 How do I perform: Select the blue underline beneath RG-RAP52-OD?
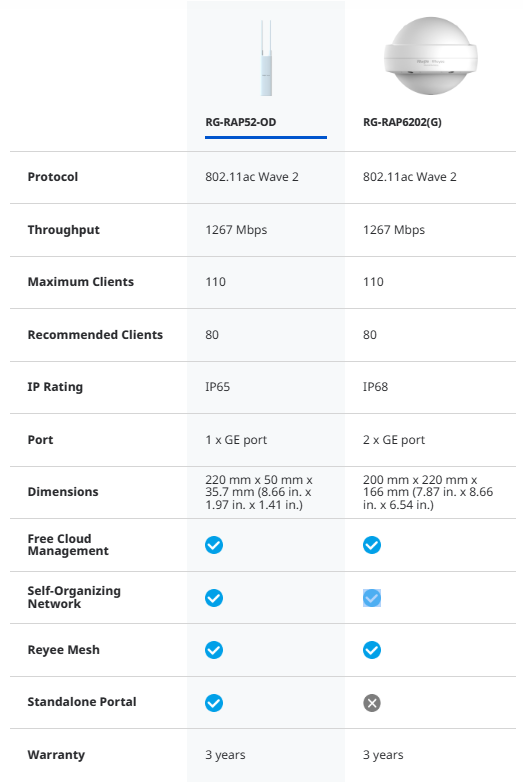tap(266, 137)
